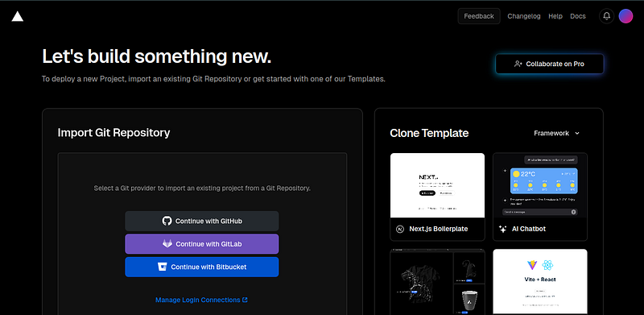644x315 pixels.
Task: Click Collaborate on Pro button
Action: [550, 64]
